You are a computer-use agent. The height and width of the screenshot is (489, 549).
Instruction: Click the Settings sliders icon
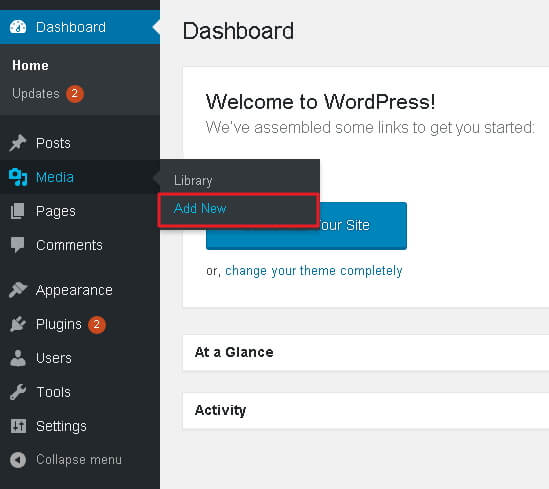[x=18, y=426]
